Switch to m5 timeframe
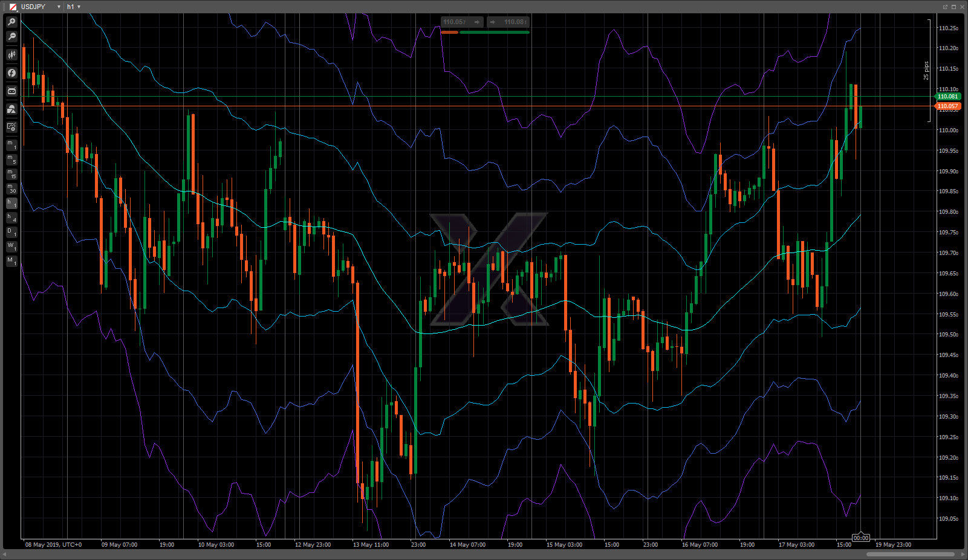 [11, 159]
